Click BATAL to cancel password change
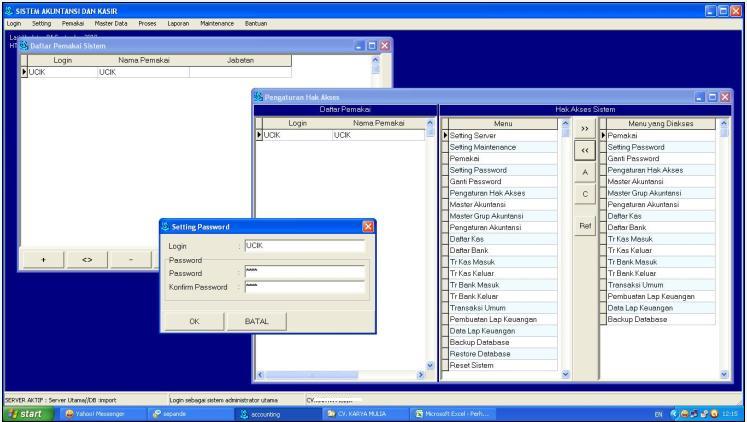747x422 pixels. click(258, 321)
